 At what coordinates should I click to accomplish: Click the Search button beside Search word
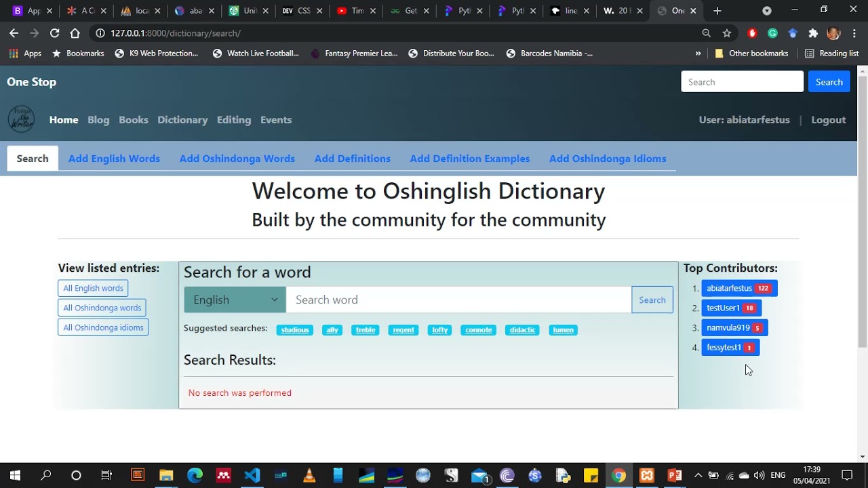coord(652,300)
